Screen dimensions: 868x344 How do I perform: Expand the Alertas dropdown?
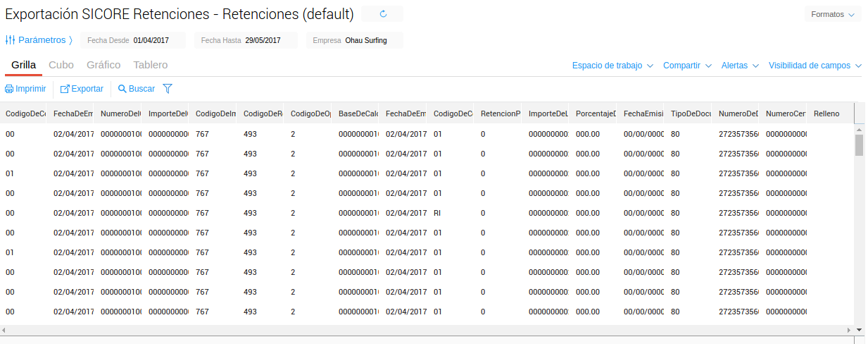[739, 66]
